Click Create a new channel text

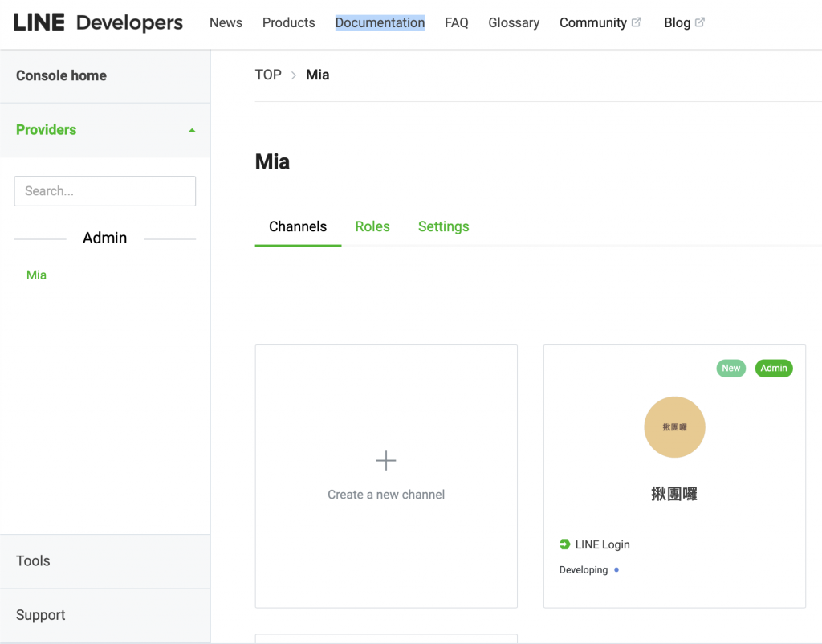(x=386, y=495)
